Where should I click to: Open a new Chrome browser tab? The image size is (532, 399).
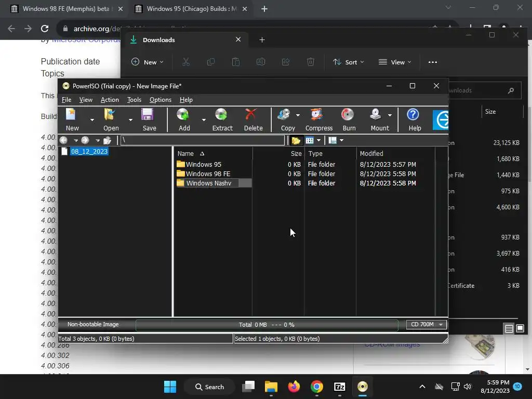click(264, 9)
